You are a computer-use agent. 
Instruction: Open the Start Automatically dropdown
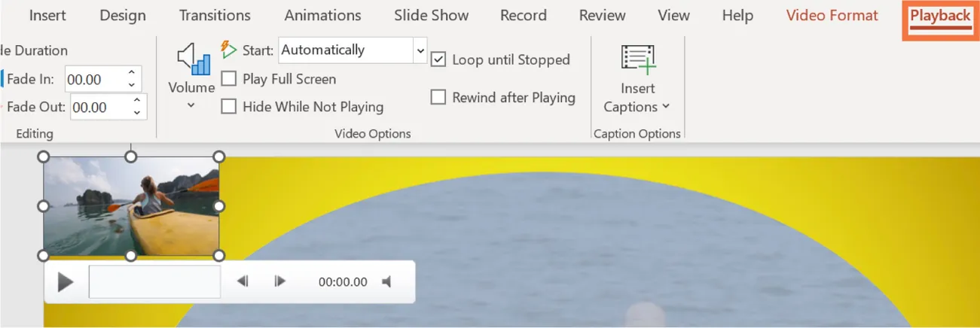[420, 50]
